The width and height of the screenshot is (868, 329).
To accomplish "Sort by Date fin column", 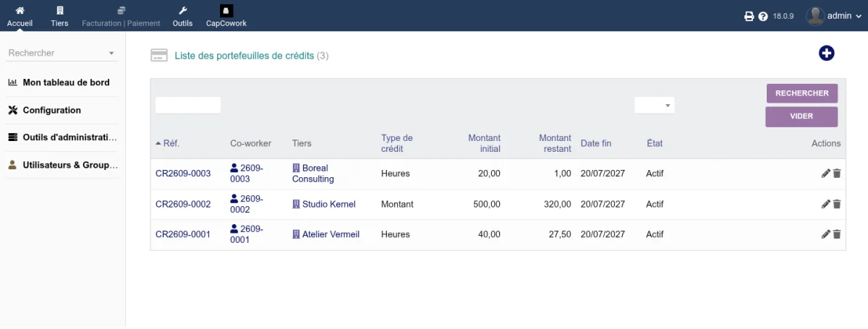I will click(596, 143).
